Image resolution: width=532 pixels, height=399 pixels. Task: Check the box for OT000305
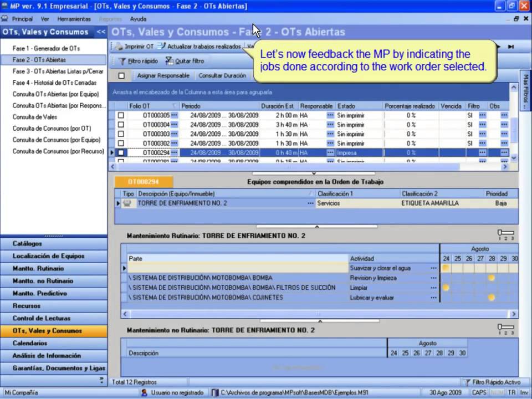click(121, 115)
